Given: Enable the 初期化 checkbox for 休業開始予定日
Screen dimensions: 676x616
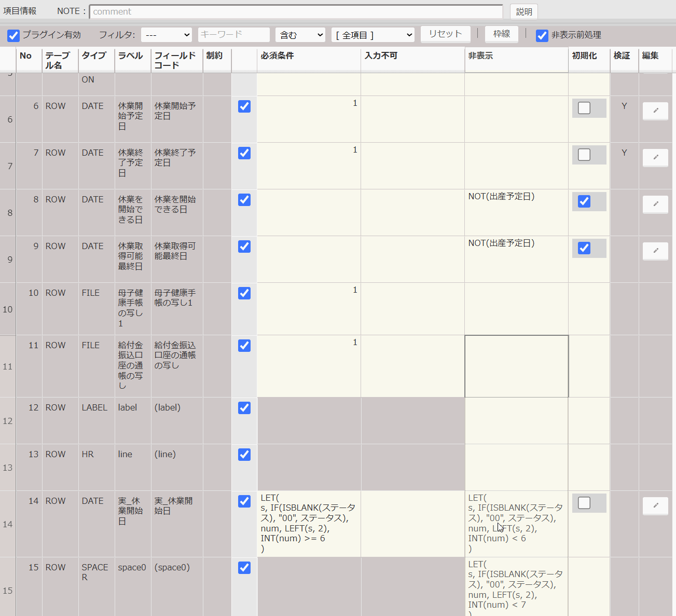Looking at the screenshot, I should [584, 108].
